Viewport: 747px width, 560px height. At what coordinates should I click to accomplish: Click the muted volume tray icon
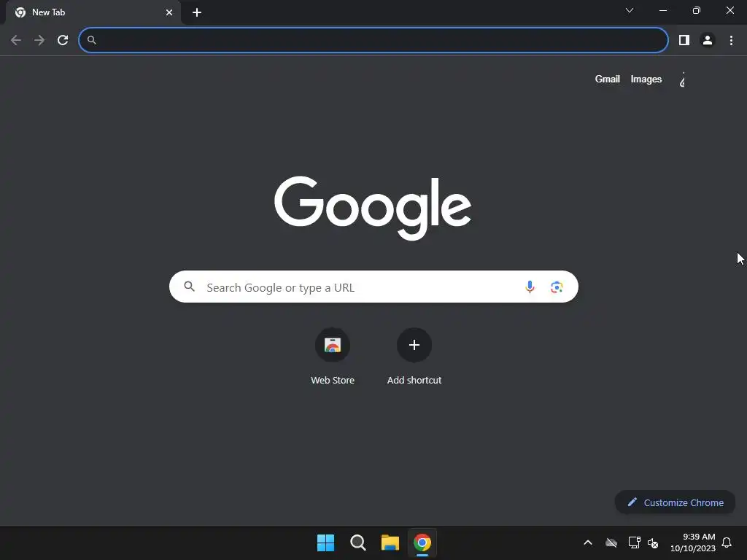pyautogui.click(x=653, y=542)
